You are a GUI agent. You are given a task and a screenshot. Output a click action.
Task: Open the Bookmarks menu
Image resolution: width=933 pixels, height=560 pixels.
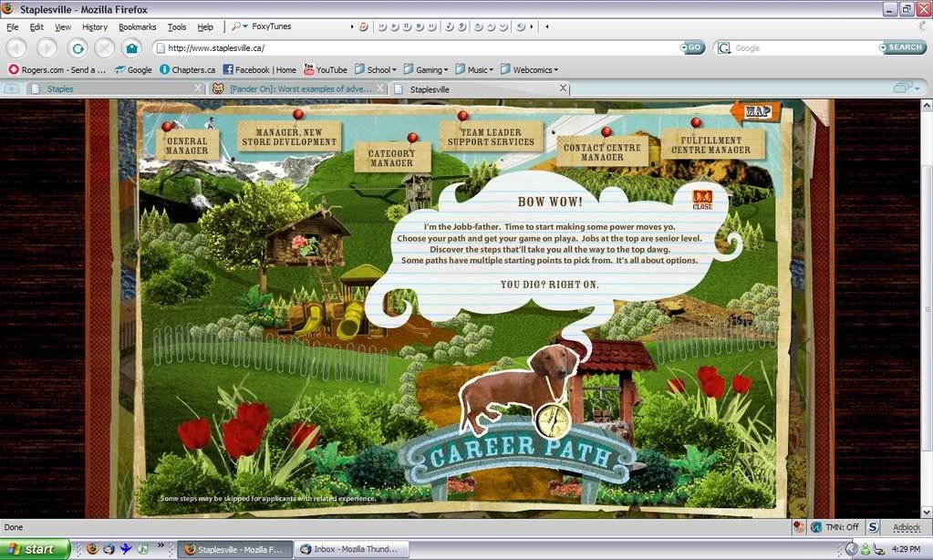coord(138,26)
